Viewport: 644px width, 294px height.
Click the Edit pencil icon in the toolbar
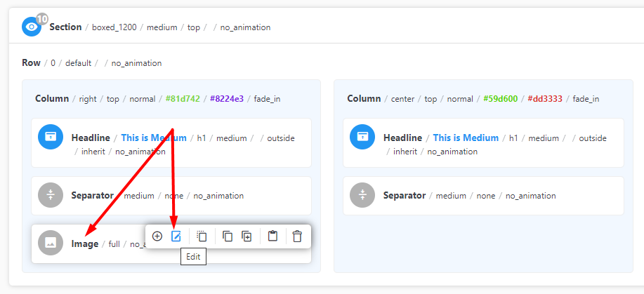tap(176, 236)
